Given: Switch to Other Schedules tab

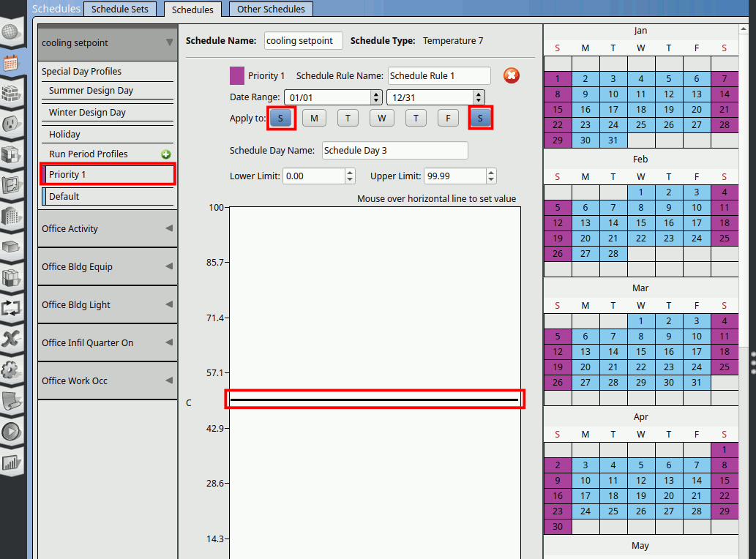Looking at the screenshot, I should [271, 10].
